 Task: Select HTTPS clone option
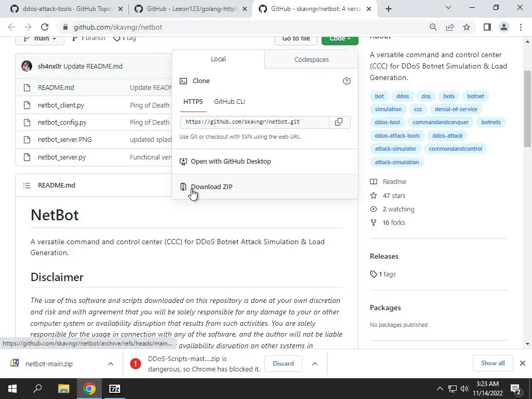coord(193,102)
